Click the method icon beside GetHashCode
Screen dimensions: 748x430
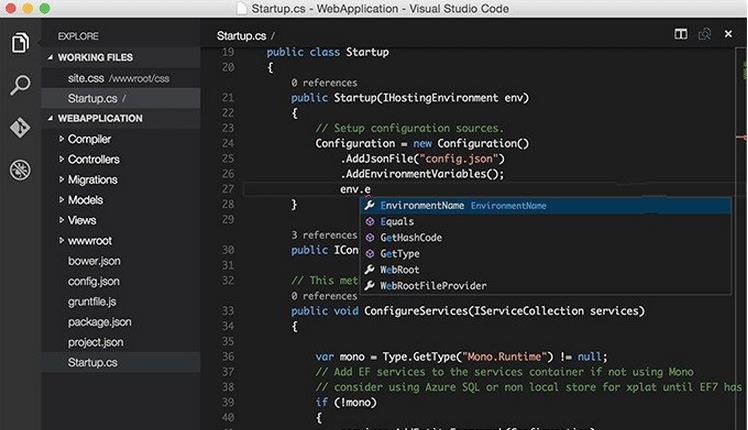[370, 237]
